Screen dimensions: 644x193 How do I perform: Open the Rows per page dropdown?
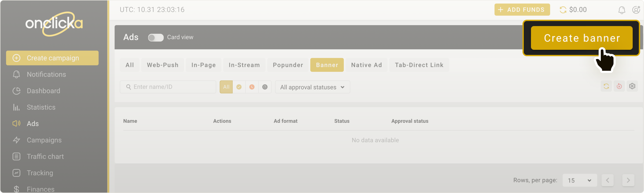click(x=579, y=180)
